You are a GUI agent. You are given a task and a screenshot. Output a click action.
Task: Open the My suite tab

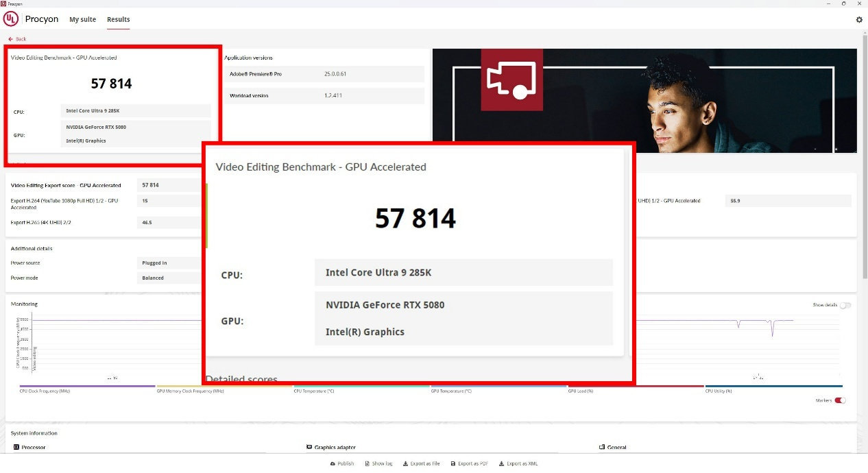(82, 19)
